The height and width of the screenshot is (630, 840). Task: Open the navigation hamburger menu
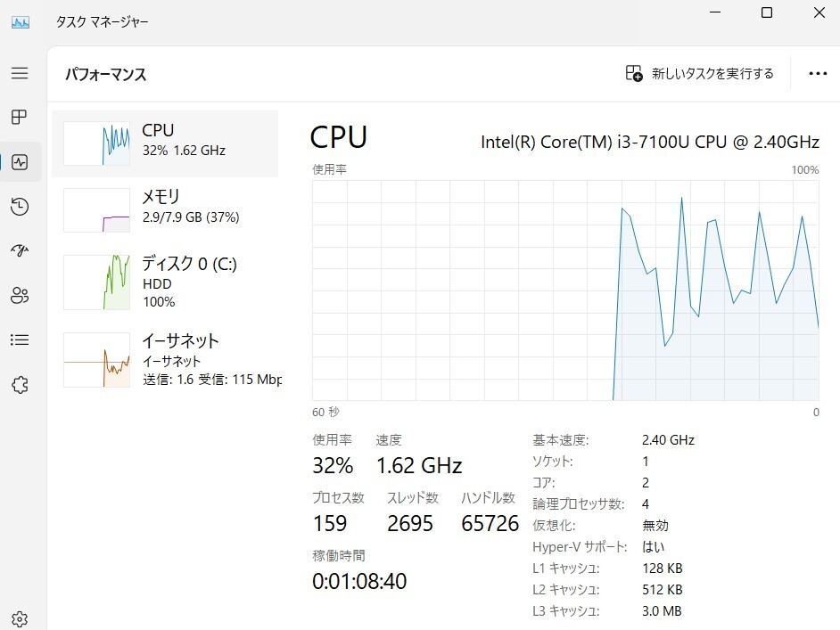point(20,73)
